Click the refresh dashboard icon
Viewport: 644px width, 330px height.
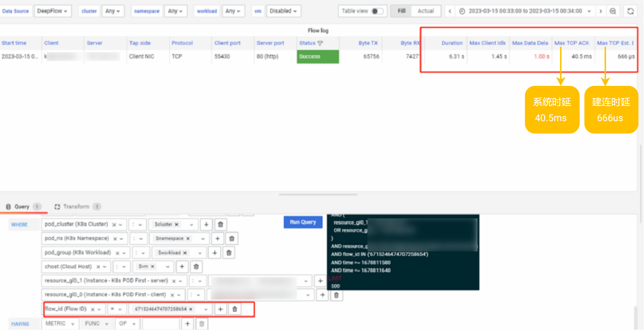(x=630, y=11)
